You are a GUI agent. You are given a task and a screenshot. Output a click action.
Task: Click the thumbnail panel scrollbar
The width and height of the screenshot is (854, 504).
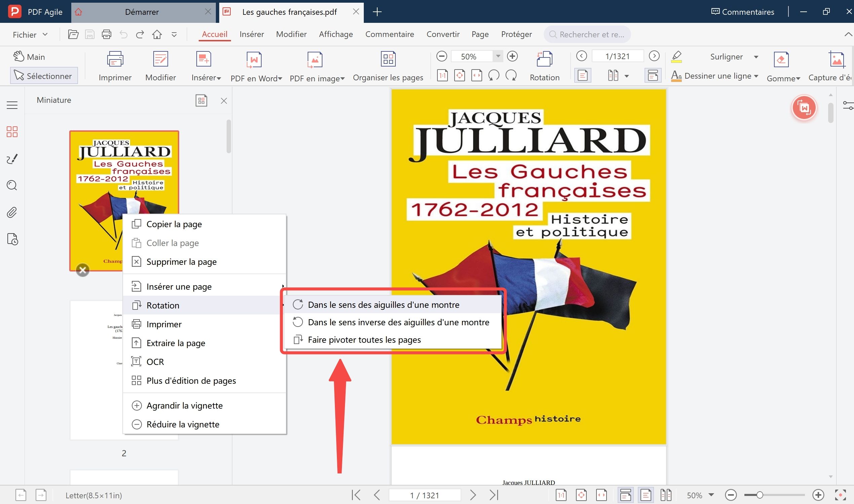point(229,136)
